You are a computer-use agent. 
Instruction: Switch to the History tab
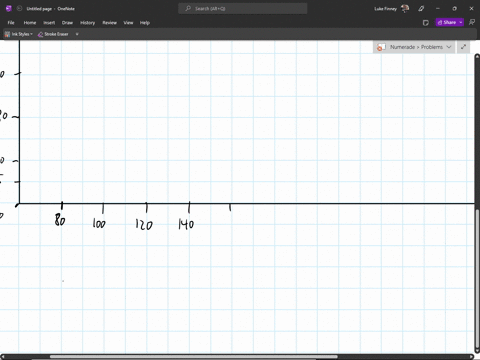coord(88,23)
